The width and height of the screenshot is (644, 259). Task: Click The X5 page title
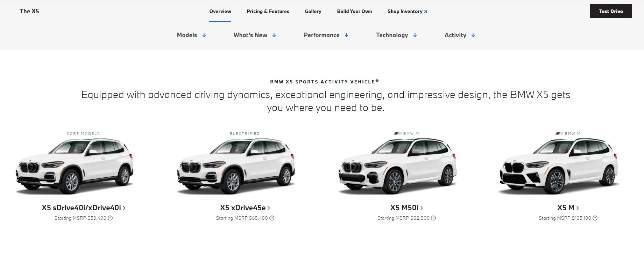(29, 11)
